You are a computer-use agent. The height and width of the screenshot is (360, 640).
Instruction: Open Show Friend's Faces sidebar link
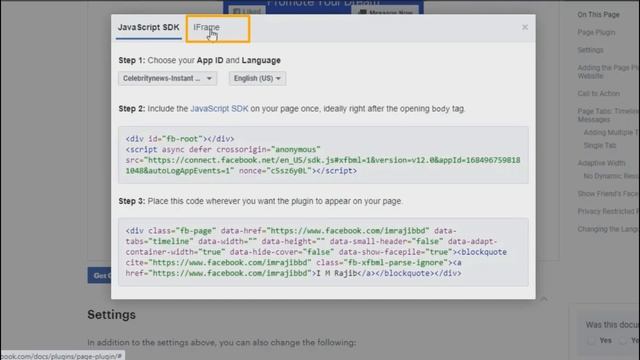tap(608, 193)
